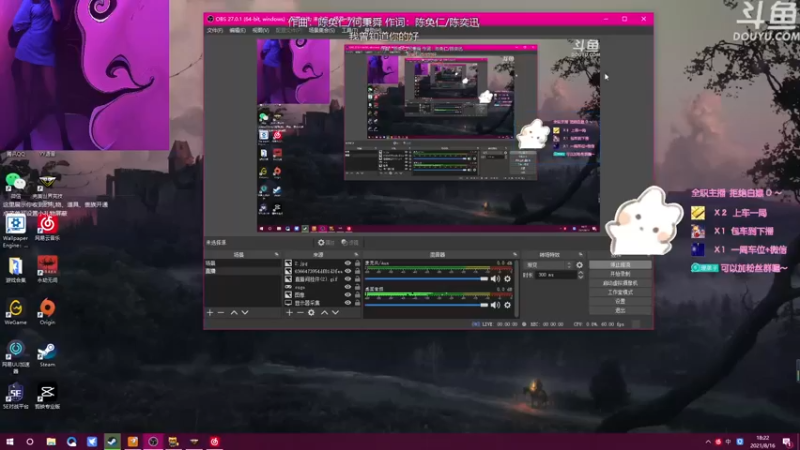Click the 退出 exit button in OBS controls

click(620, 310)
